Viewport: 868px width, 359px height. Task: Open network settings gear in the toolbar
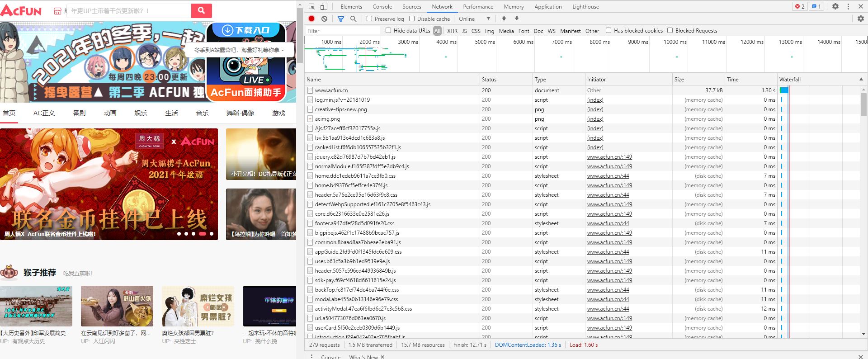pos(860,19)
